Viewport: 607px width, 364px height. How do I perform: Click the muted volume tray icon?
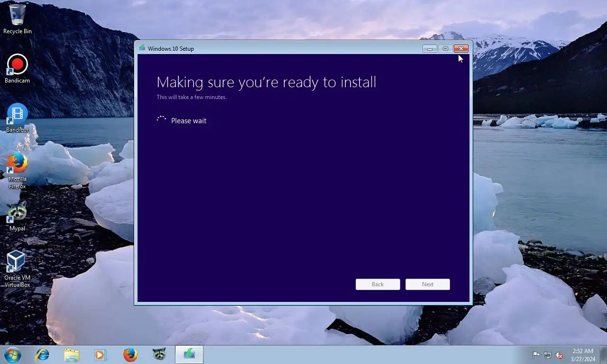point(560,355)
